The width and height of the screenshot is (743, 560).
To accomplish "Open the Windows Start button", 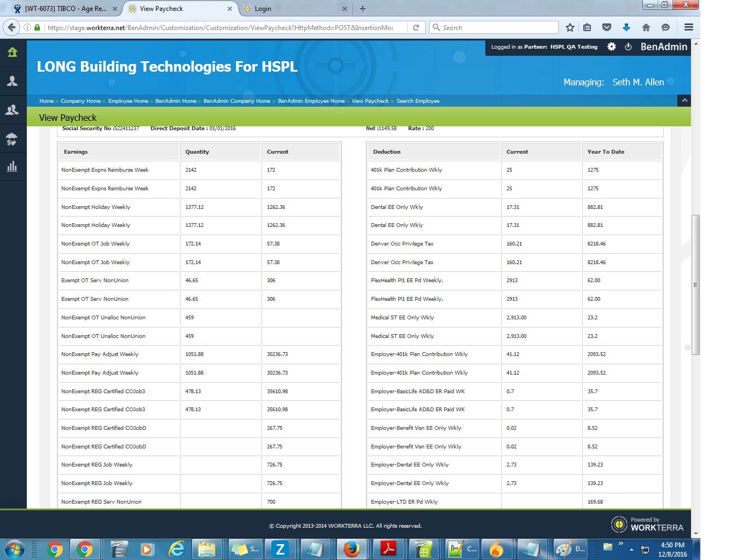I will point(14,549).
